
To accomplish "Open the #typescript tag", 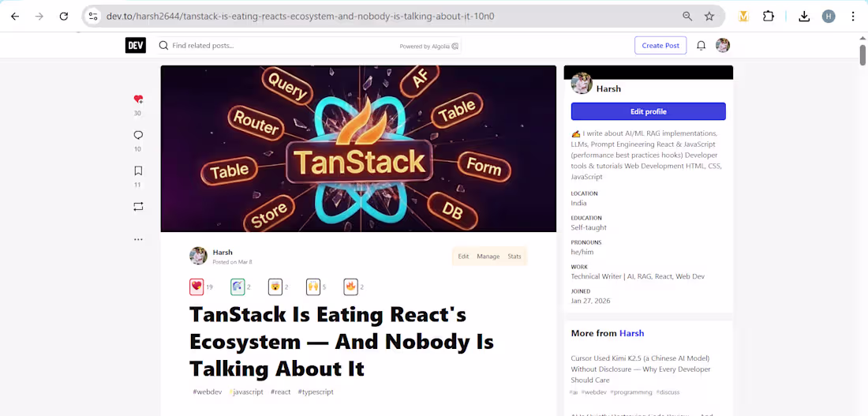I will pos(316,392).
